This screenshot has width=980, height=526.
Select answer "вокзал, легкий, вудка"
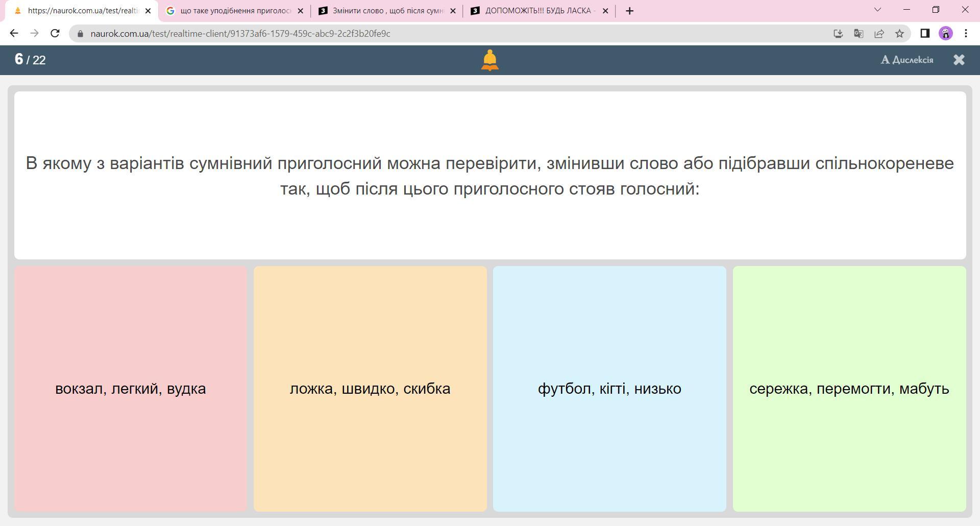tap(131, 389)
